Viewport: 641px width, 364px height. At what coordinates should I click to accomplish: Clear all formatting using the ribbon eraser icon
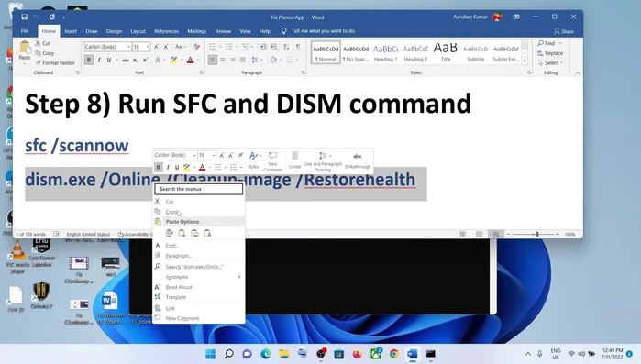[x=196, y=47]
